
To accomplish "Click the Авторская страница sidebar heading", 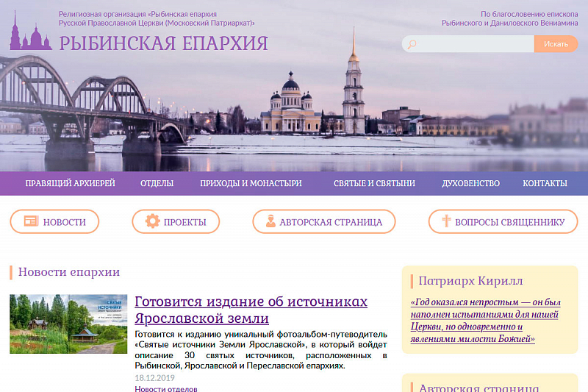I will pyautogui.click(x=478, y=388).
